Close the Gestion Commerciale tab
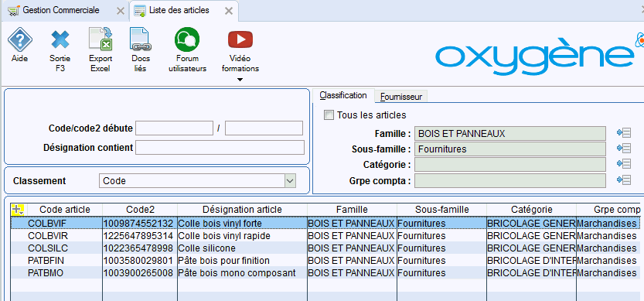The width and height of the screenshot is (644, 301). click(x=121, y=11)
